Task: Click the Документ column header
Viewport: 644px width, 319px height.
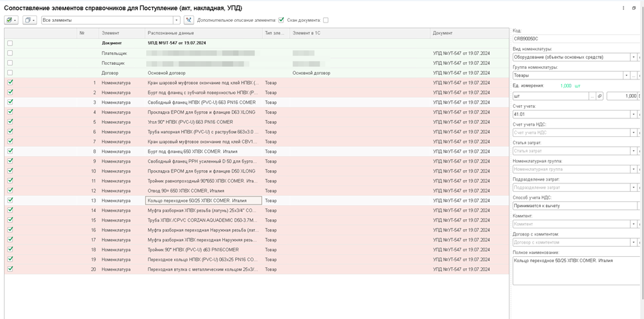Action: (469, 33)
